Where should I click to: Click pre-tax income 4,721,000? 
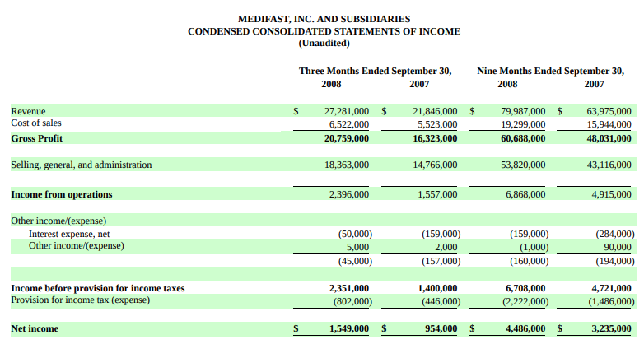tap(611, 288)
